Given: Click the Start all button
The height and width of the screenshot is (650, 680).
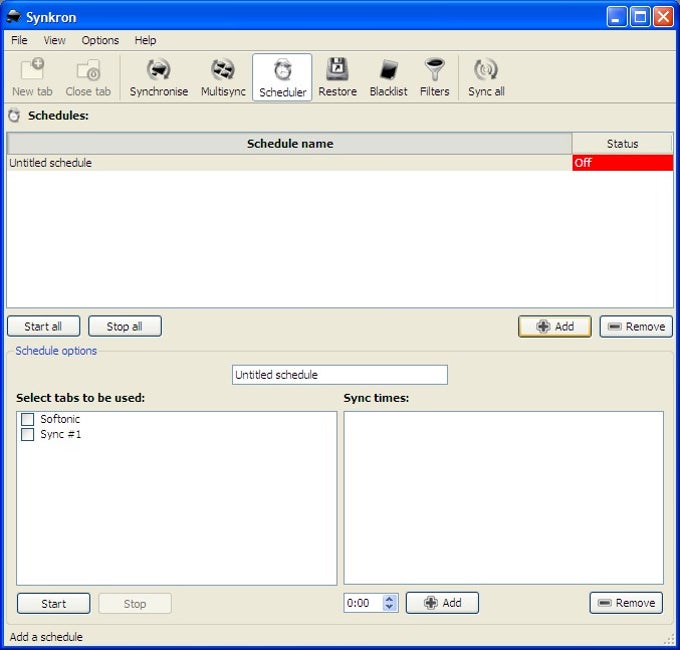Looking at the screenshot, I should 43,326.
